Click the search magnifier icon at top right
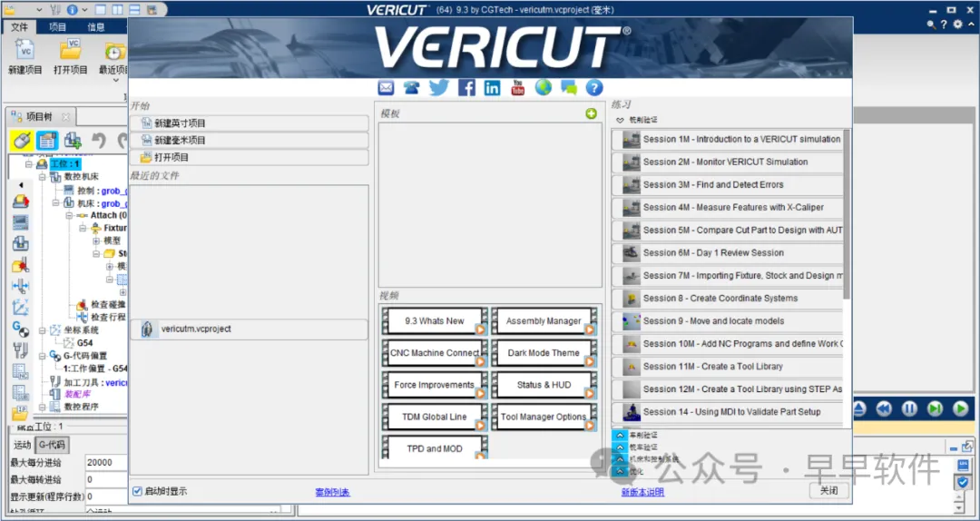Screen dimensions: 980x521 click(931, 25)
